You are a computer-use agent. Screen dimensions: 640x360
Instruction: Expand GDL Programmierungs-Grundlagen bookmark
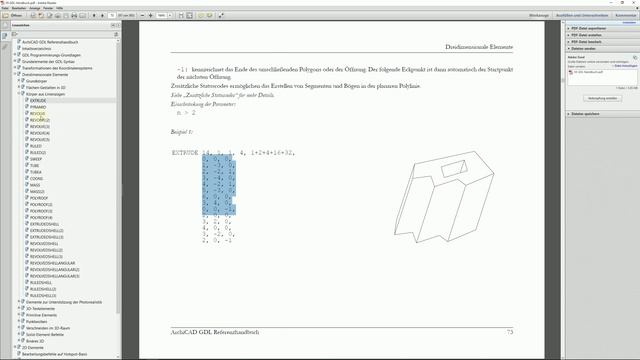click(x=15, y=55)
